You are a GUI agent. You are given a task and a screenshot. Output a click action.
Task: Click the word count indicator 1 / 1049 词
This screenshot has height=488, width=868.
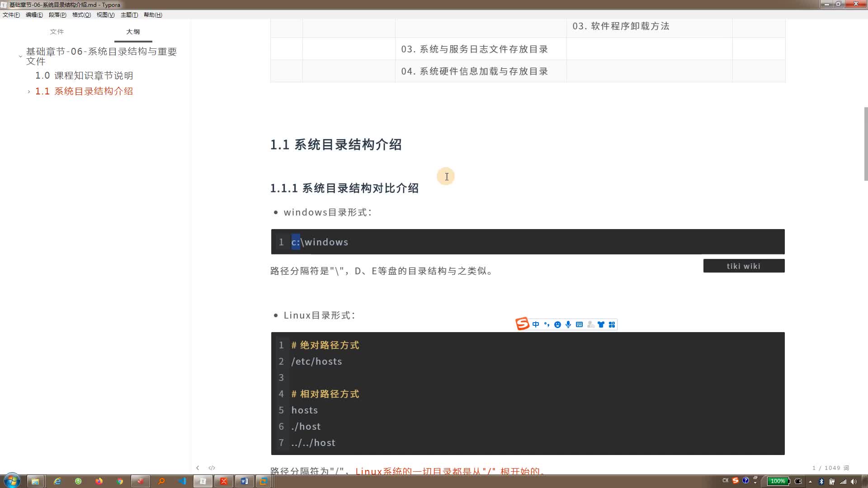[830, 468]
